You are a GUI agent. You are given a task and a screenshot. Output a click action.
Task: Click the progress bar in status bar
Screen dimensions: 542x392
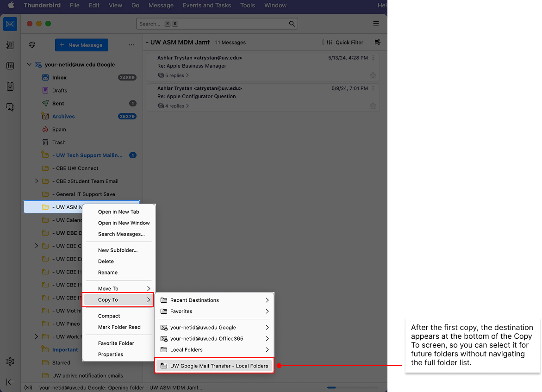(352, 387)
